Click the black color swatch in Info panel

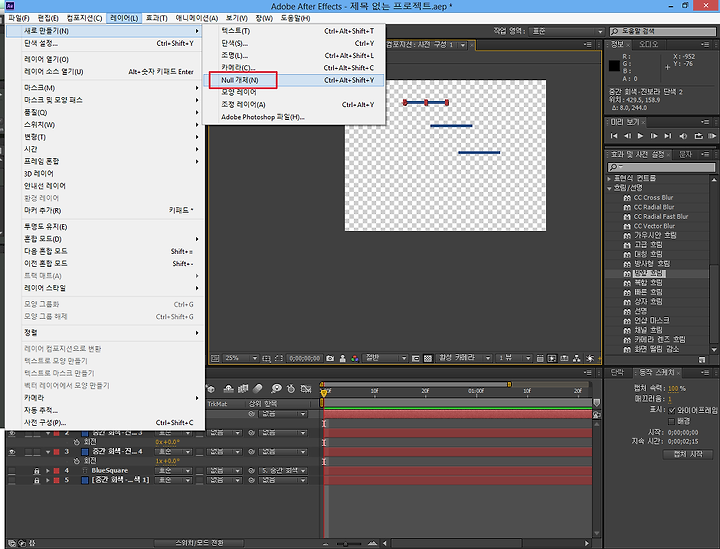point(614,66)
